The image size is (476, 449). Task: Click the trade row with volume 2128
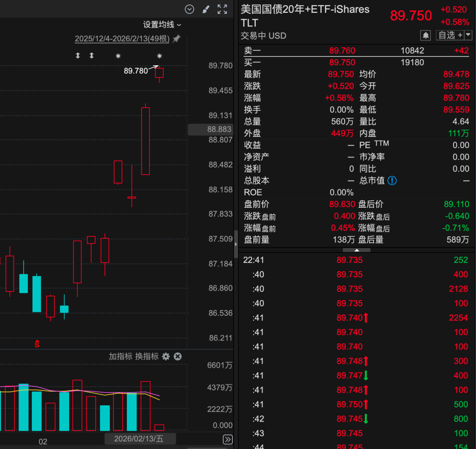click(356, 289)
